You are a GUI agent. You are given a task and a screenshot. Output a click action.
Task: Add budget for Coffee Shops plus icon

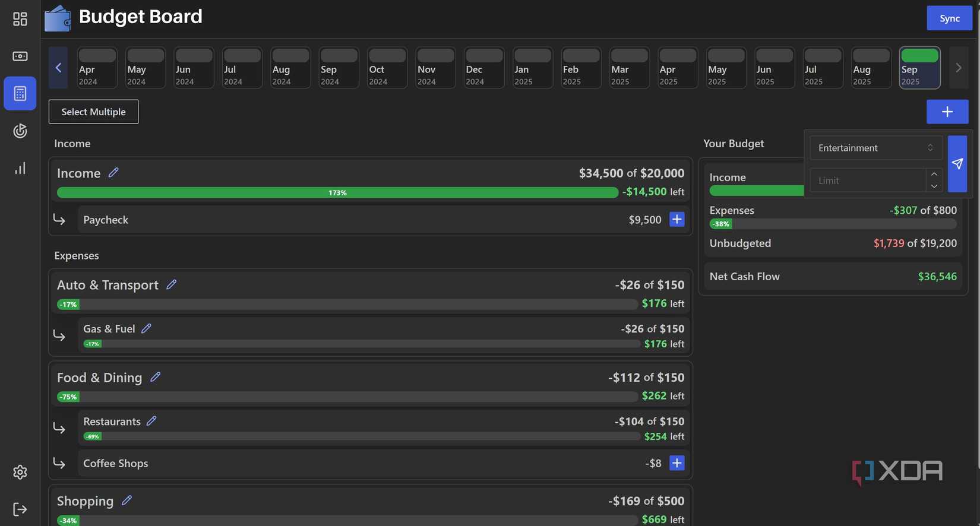676,463
